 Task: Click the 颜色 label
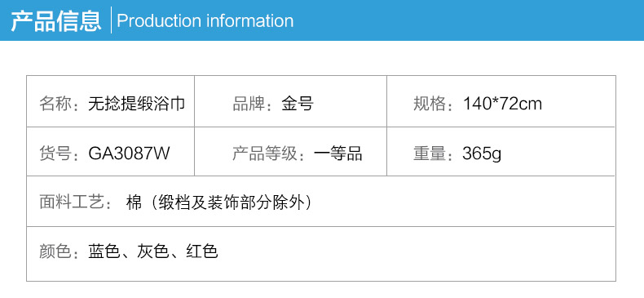(55, 251)
